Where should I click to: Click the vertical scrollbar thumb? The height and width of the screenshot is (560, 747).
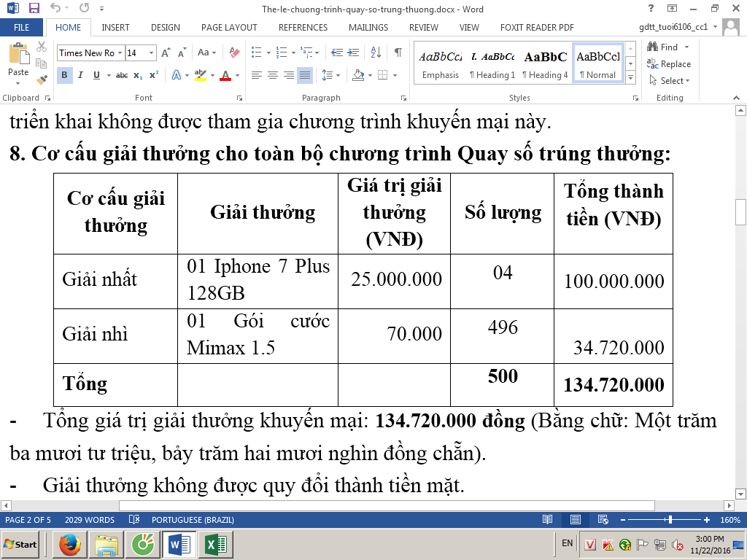(x=740, y=212)
